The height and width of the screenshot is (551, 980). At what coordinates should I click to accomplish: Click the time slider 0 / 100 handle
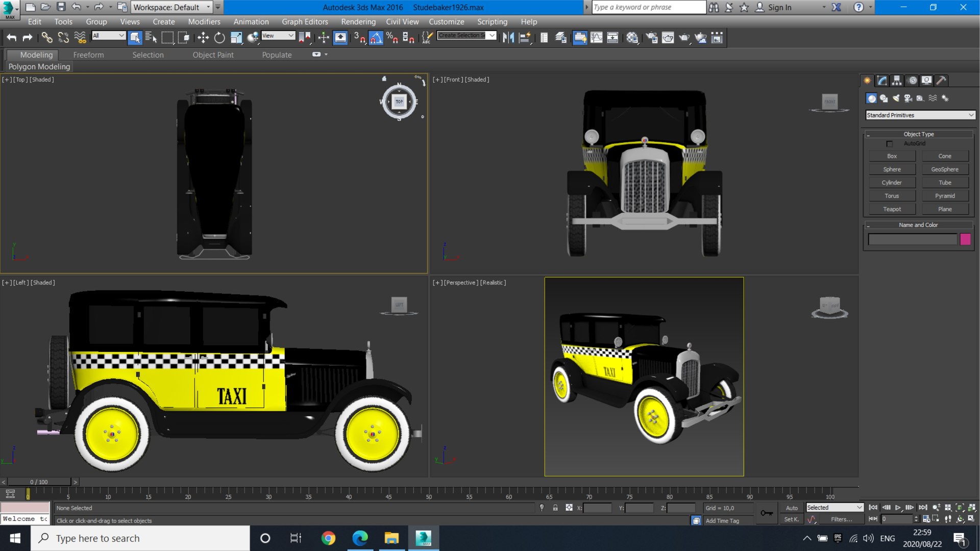click(x=39, y=482)
